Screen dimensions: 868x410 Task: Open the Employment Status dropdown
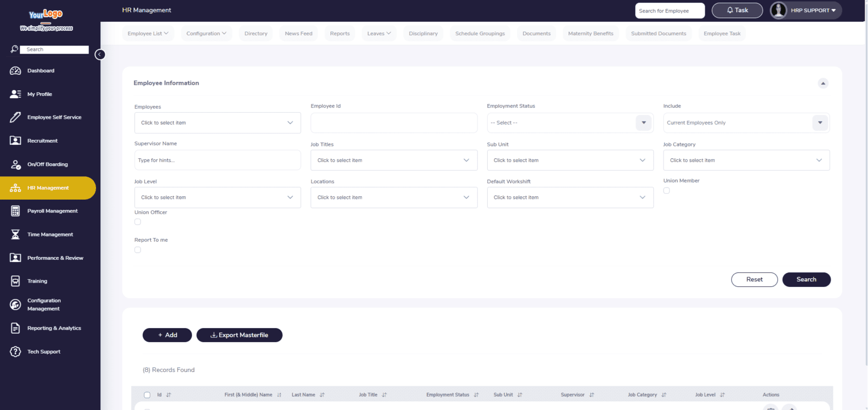[570, 123]
